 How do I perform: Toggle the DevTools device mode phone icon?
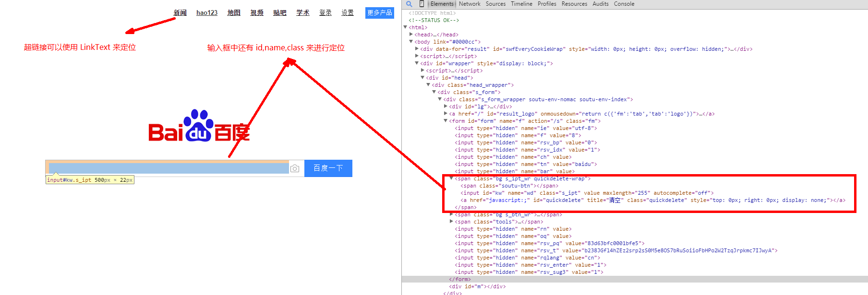[422, 4]
